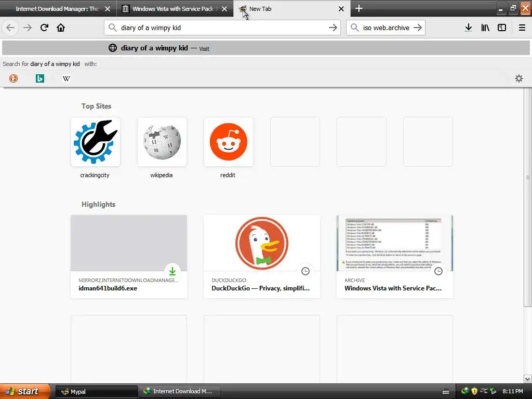Screen dimensions: 532x399
Task: Close the New Tab tab
Action: point(341,9)
